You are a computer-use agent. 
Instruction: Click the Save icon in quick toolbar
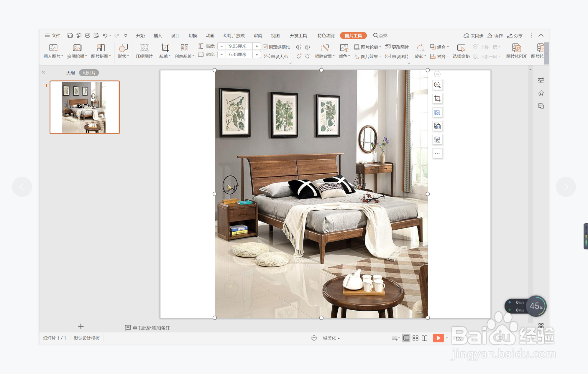70,35
